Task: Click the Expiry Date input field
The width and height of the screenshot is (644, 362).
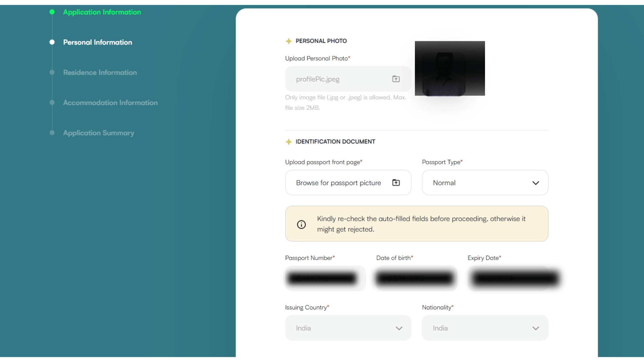Action: [508, 278]
